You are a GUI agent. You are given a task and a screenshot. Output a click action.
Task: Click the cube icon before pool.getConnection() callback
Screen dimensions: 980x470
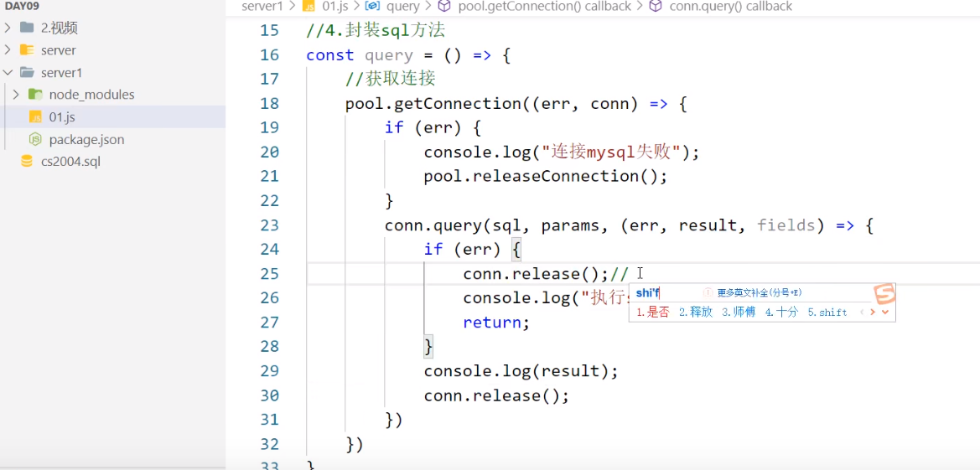click(443, 6)
